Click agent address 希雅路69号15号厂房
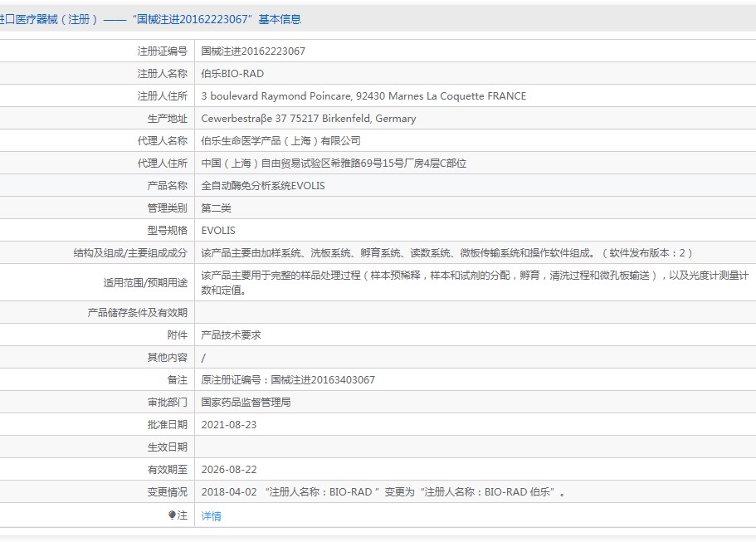Screen dimensions: 756x542 (x=334, y=164)
